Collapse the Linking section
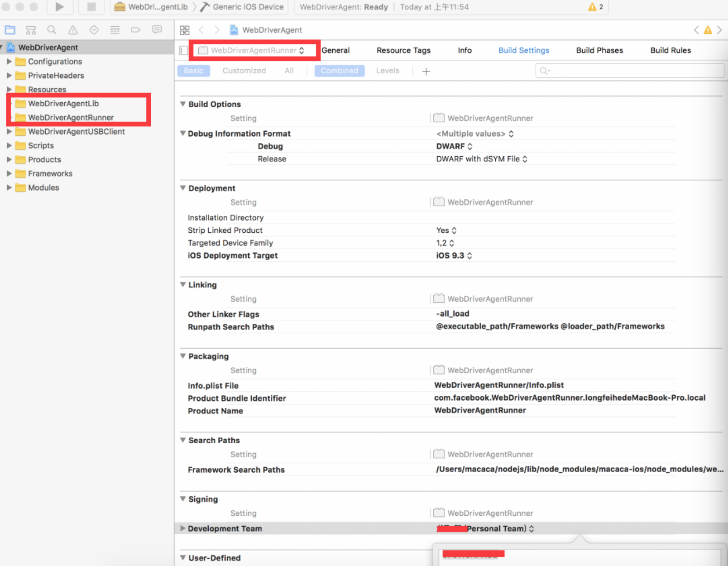 [x=183, y=284]
